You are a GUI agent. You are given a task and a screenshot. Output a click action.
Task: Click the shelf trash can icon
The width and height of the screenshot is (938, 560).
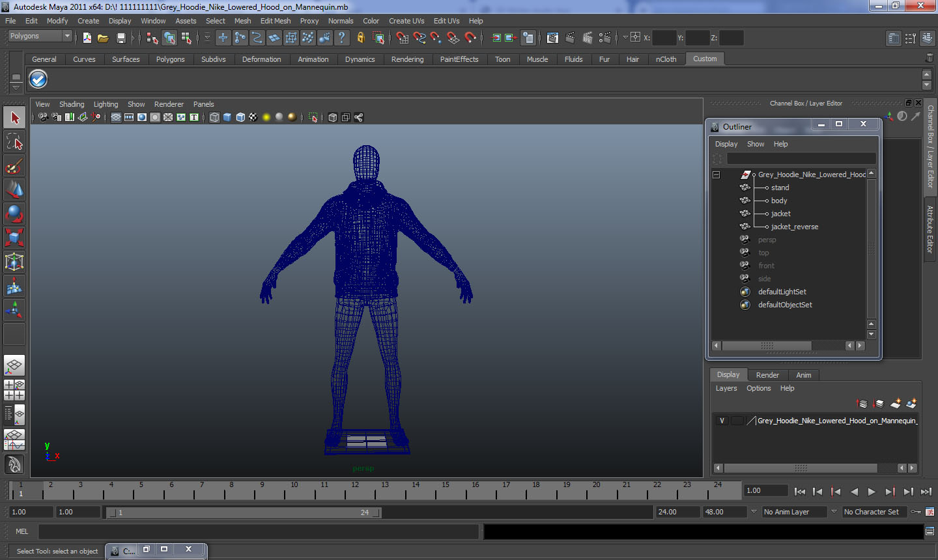click(930, 59)
